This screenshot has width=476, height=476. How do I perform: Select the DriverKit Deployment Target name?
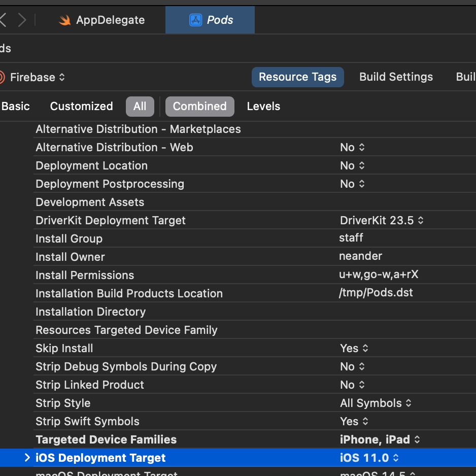click(111, 220)
